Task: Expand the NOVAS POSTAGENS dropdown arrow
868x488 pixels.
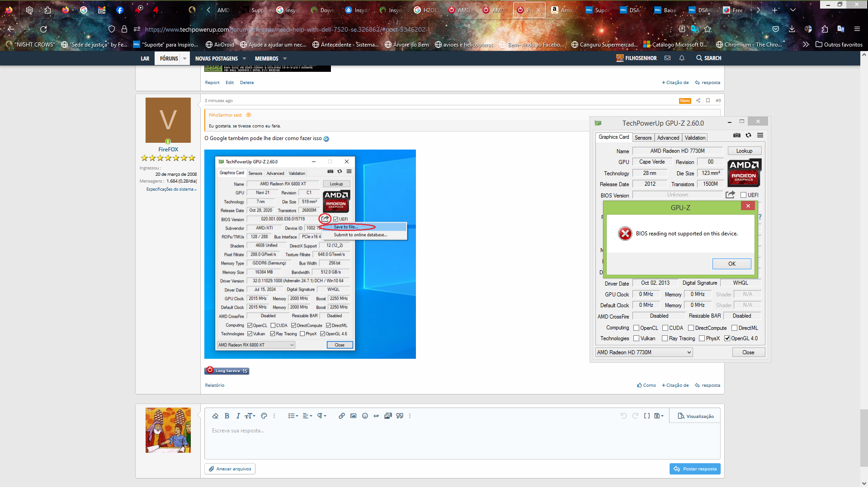Action: [x=244, y=58]
